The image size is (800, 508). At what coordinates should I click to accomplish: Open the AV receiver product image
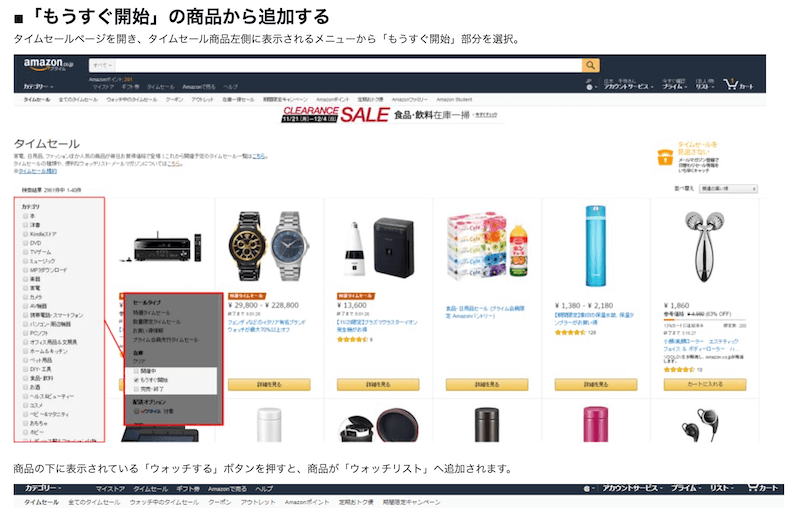tap(163, 247)
